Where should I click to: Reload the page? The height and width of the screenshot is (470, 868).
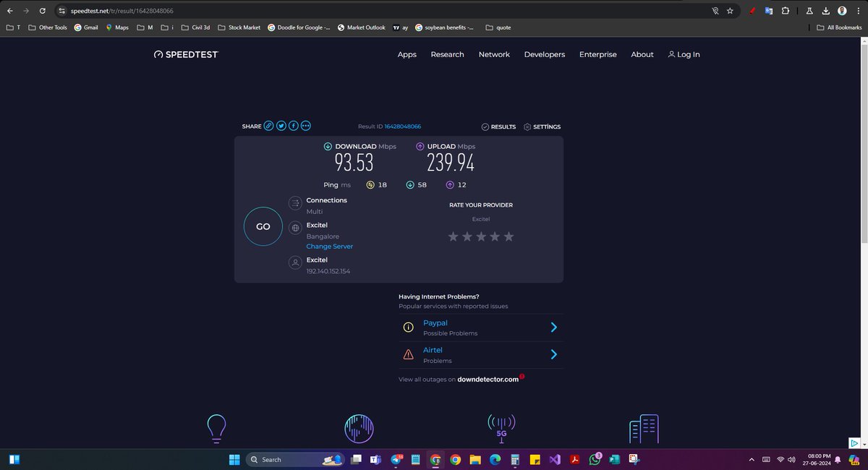(x=43, y=11)
